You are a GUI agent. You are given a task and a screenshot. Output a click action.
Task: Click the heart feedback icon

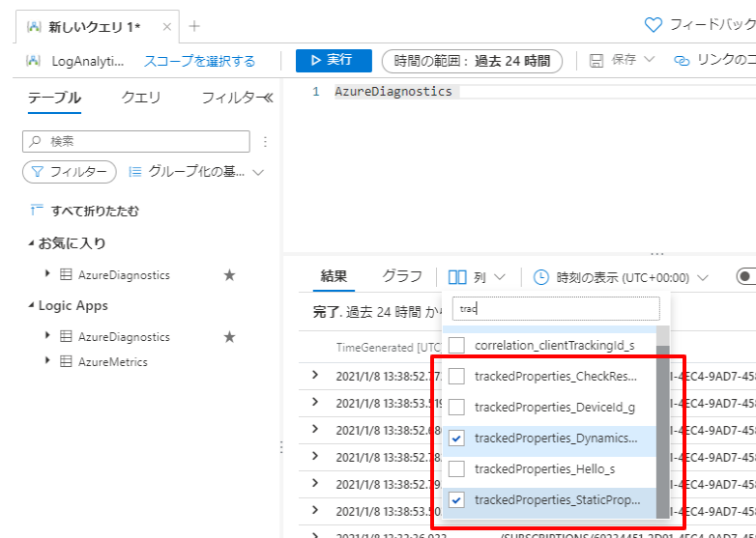(x=654, y=25)
